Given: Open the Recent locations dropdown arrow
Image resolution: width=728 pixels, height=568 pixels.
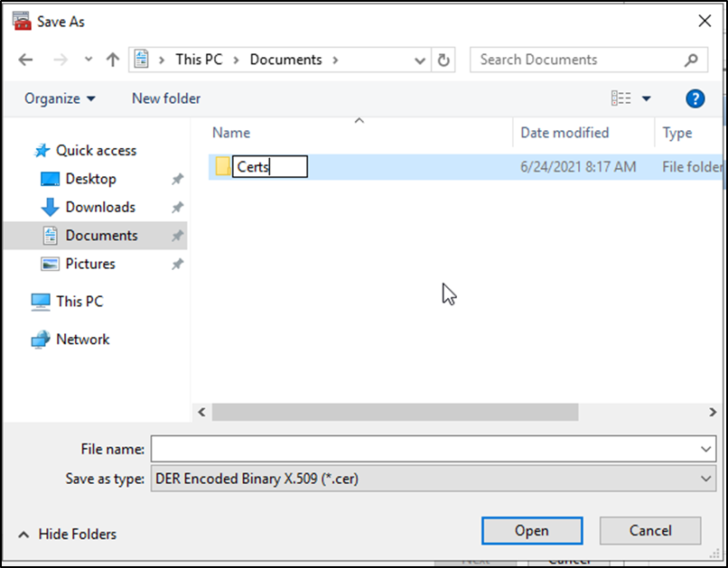Looking at the screenshot, I should coord(88,61).
